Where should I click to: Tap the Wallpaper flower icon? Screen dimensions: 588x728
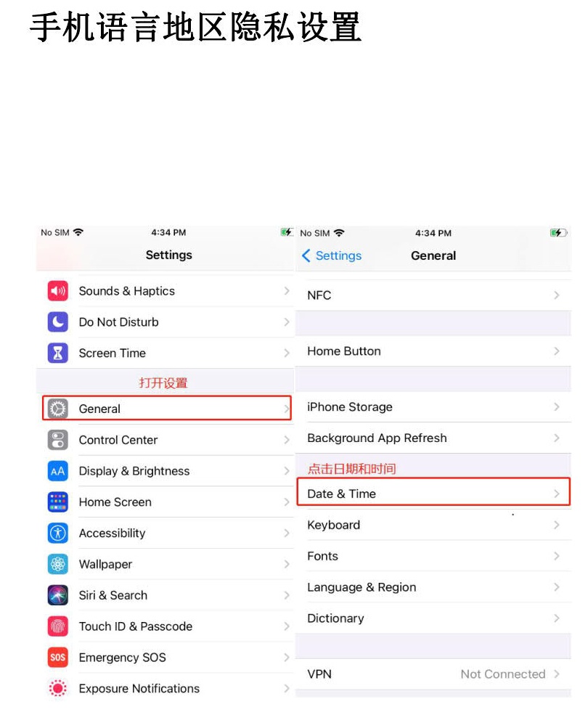click(57, 564)
